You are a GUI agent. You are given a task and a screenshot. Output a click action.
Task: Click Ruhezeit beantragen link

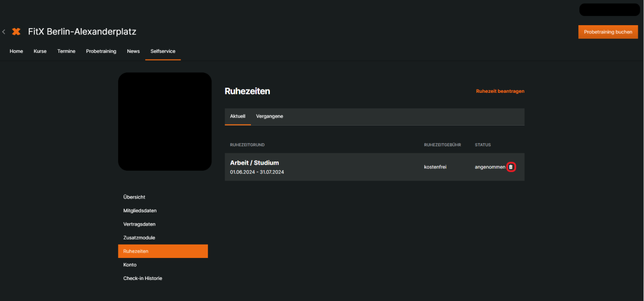[x=500, y=91]
